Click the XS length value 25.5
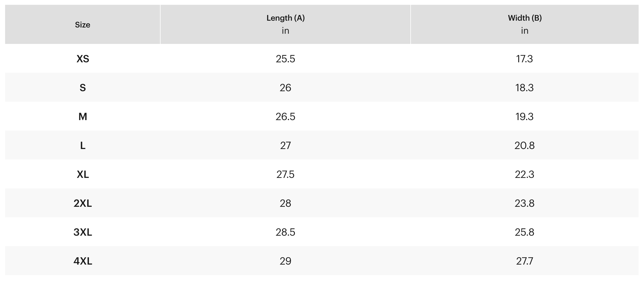Viewport: 644px width, 281px height. click(285, 59)
